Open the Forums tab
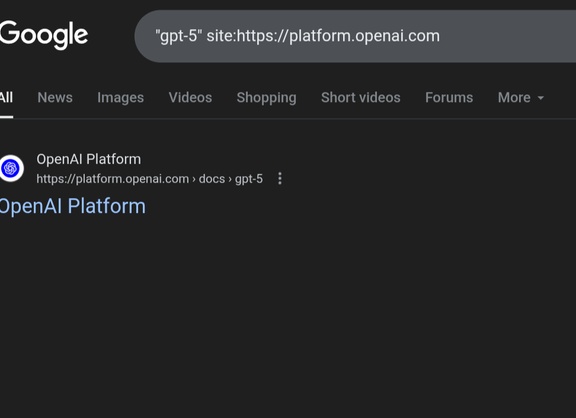The image size is (576, 418). pyautogui.click(x=449, y=97)
